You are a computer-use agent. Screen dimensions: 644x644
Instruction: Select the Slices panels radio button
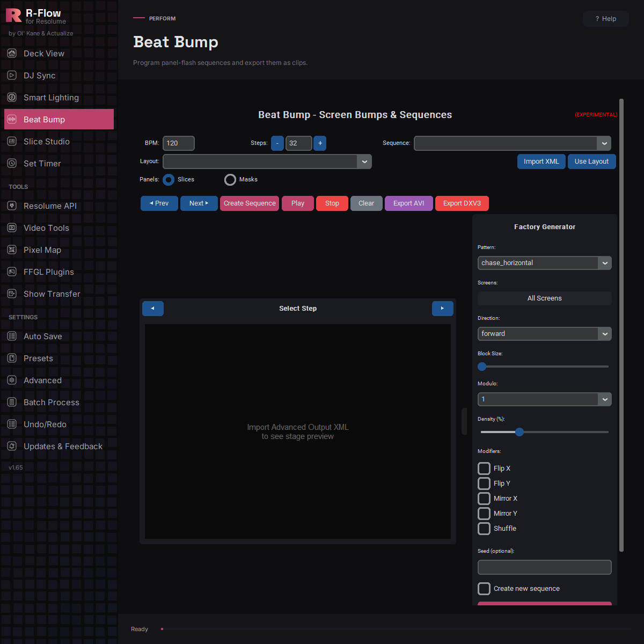[x=169, y=180]
